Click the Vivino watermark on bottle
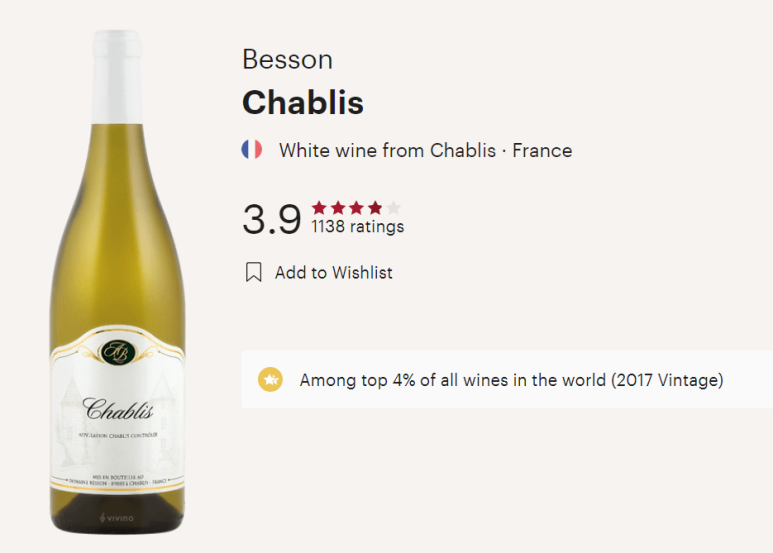The image size is (773, 553). pyautogui.click(x=117, y=518)
